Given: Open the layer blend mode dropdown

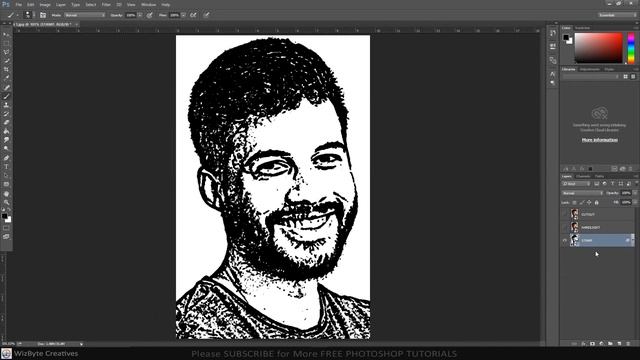Looking at the screenshot, I should (x=582, y=193).
